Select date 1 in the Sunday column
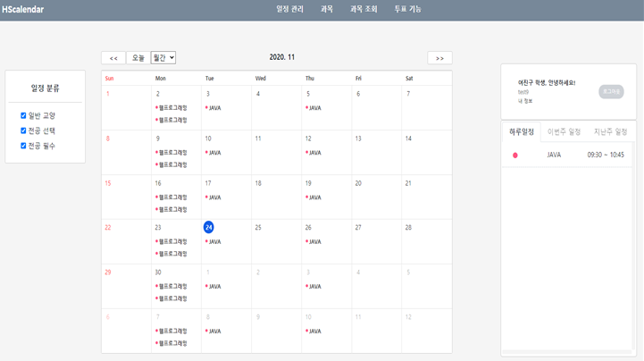This screenshot has height=361, width=644. pos(107,94)
